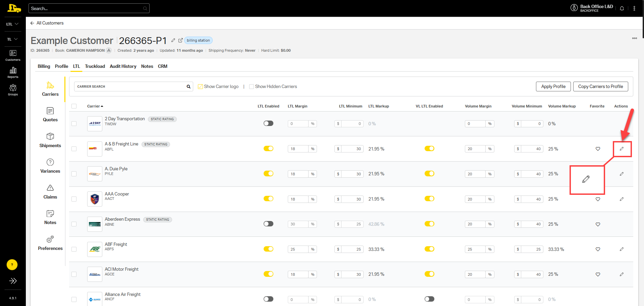Click edit pencil for A & B Freight Line

(x=622, y=149)
